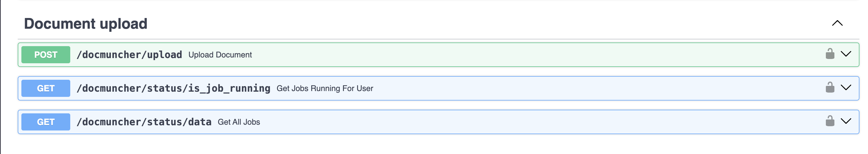Viewport: 868px width, 154px height.
Task: Click the Document upload section heading
Action: point(86,24)
